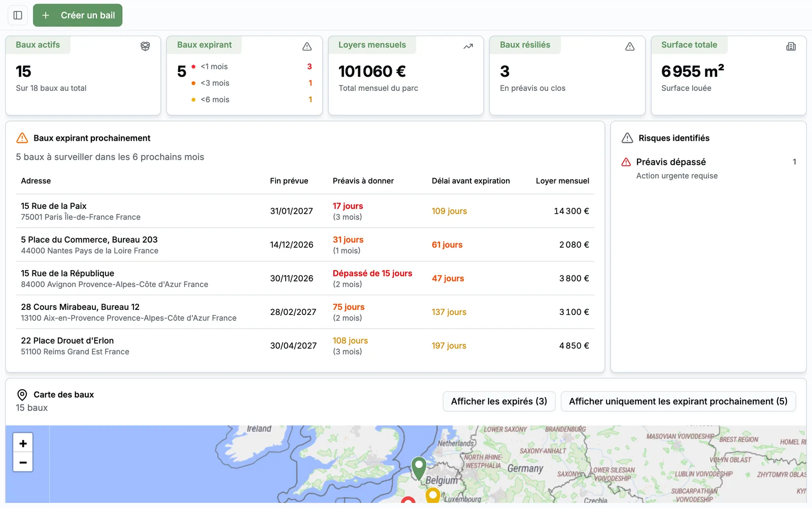Select the yellow map marker near Luxembourg
The width and height of the screenshot is (812, 508).
[x=432, y=495]
